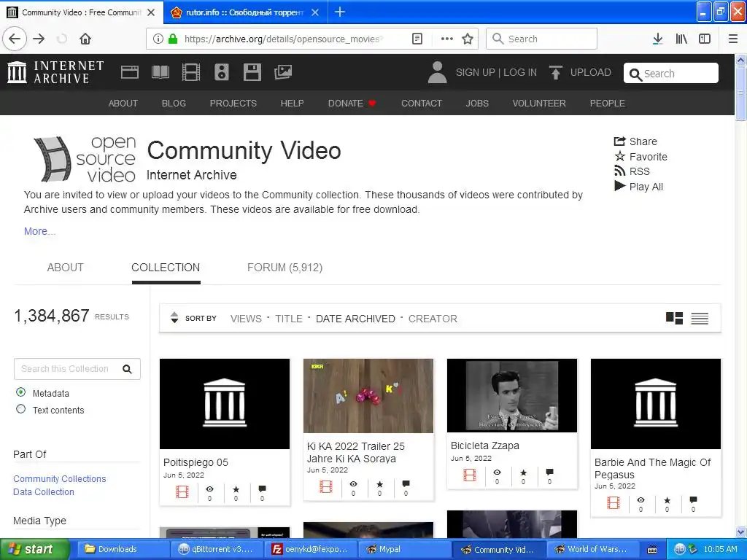Click the page vertical scrollbar thumb
747x560 pixels.
741,93
